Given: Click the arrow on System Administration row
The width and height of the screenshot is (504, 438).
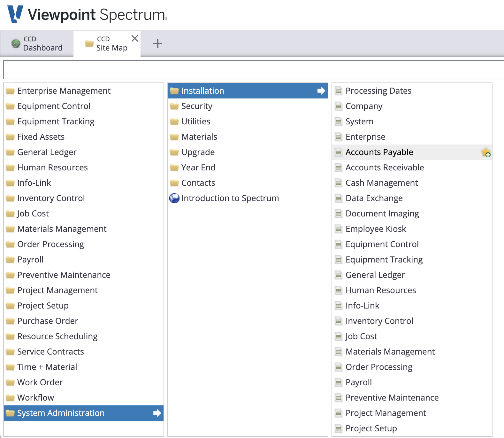Looking at the screenshot, I should click(157, 413).
